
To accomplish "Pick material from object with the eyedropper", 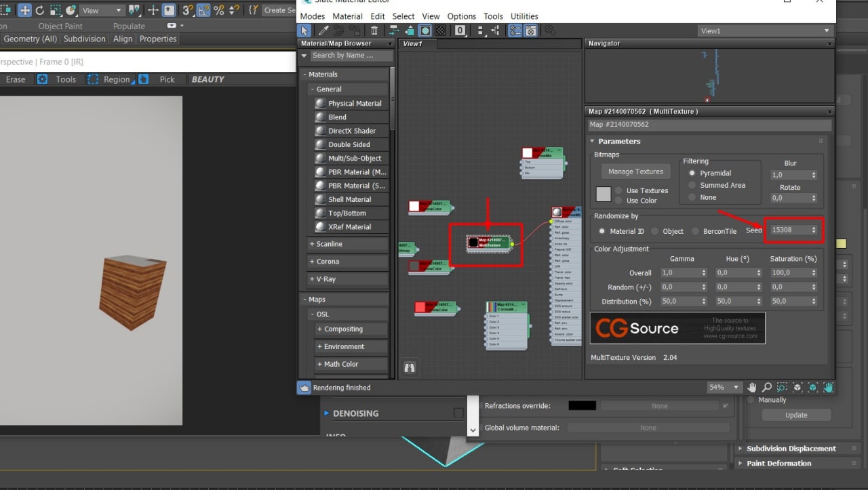I will (x=323, y=30).
